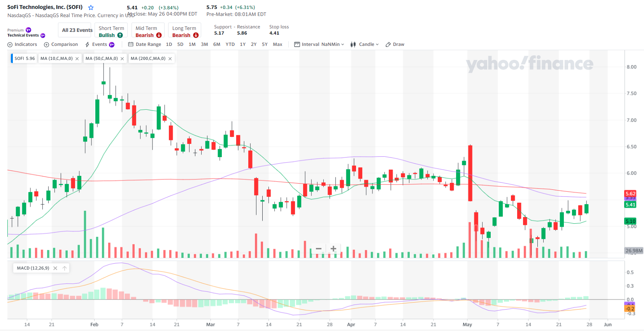Click the Indicators label
Screen dimensions: 644x331
coord(26,44)
